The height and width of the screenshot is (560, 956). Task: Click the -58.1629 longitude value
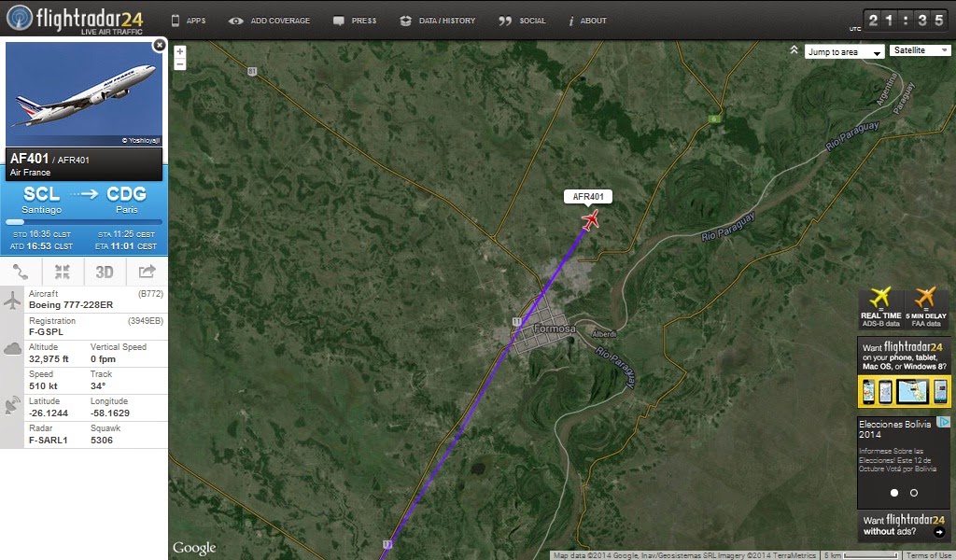110,413
